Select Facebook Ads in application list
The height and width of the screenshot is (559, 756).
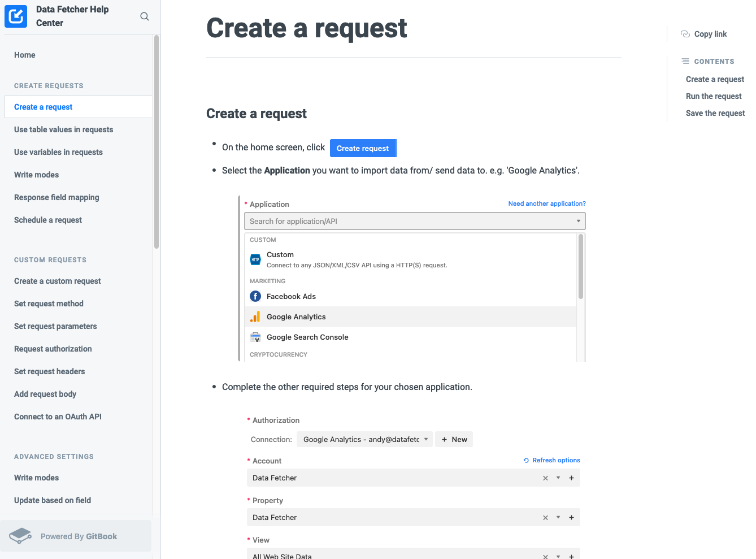[x=411, y=296]
